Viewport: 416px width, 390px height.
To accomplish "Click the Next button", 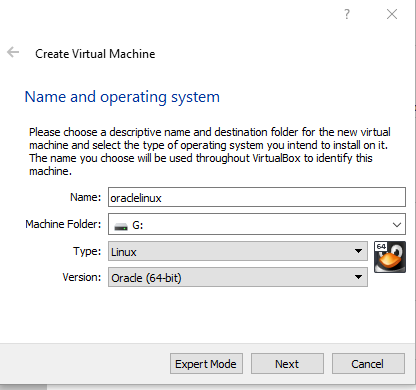I will (x=287, y=364).
